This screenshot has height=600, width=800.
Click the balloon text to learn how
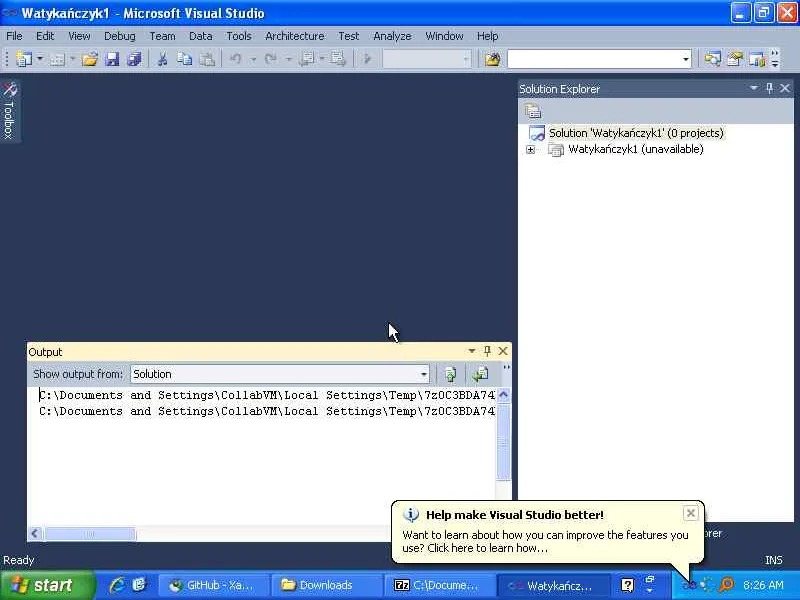(545, 541)
